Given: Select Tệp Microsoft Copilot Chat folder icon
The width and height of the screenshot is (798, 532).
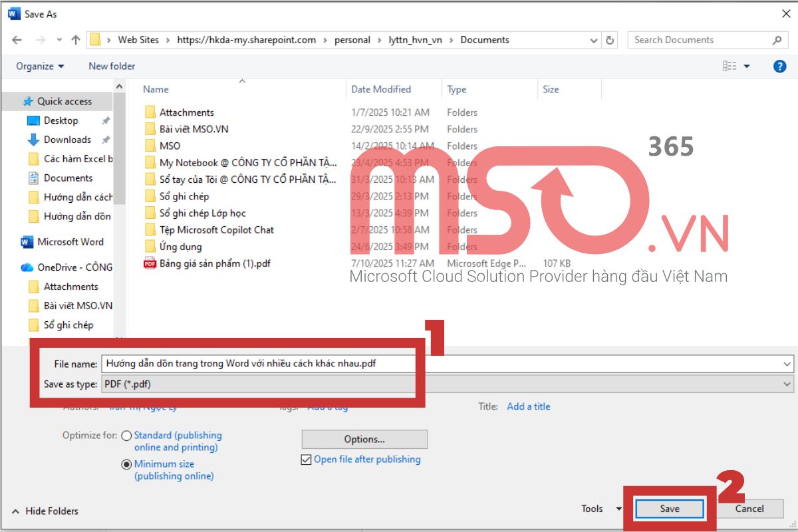Looking at the screenshot, I should pyautogui.click(x=150, y=229).
